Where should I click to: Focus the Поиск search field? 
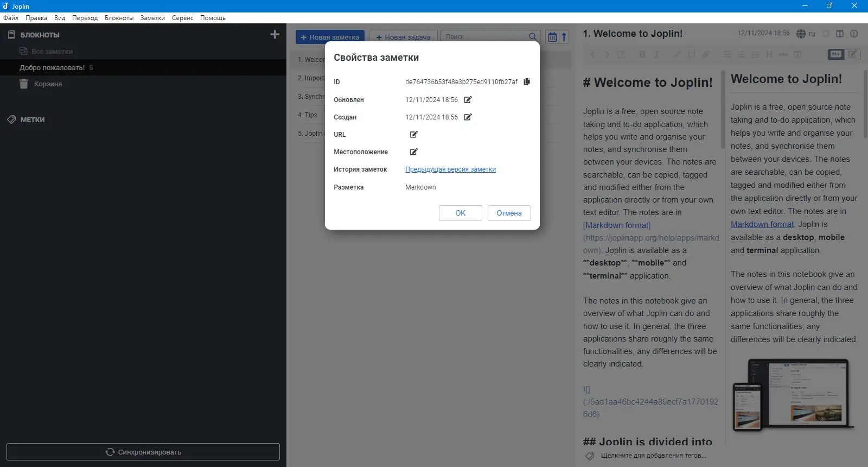point(490,37)
